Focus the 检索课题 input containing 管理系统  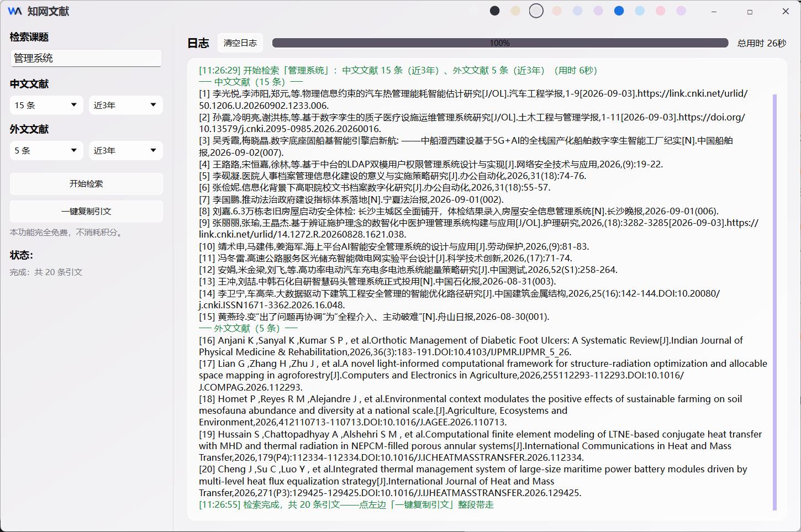tap(86, 58)
